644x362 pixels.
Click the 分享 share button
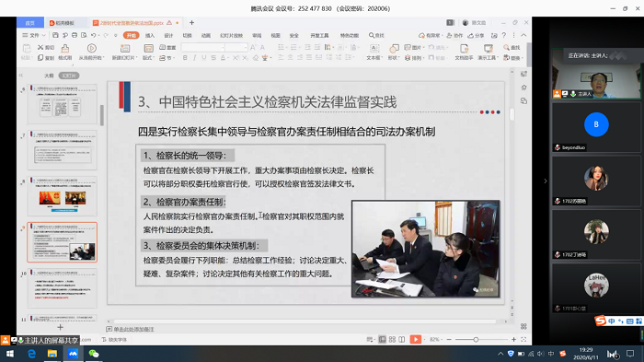[x=476, y=35]
